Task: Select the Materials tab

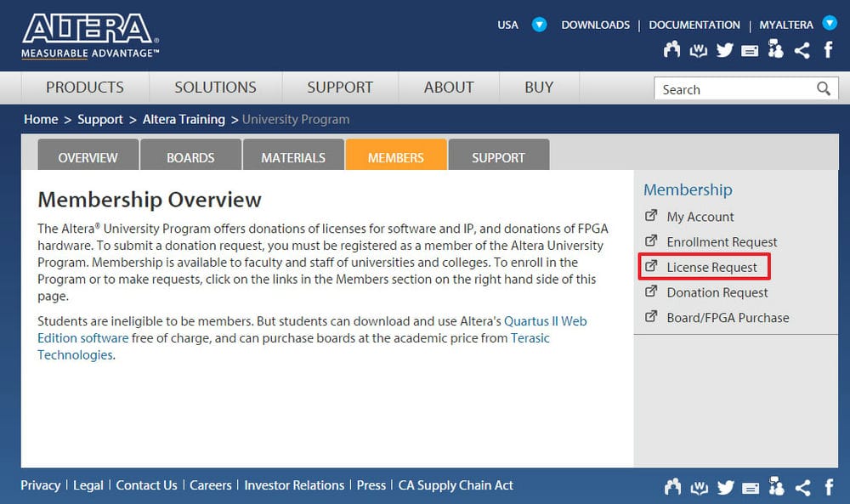Action: [293, 157]
